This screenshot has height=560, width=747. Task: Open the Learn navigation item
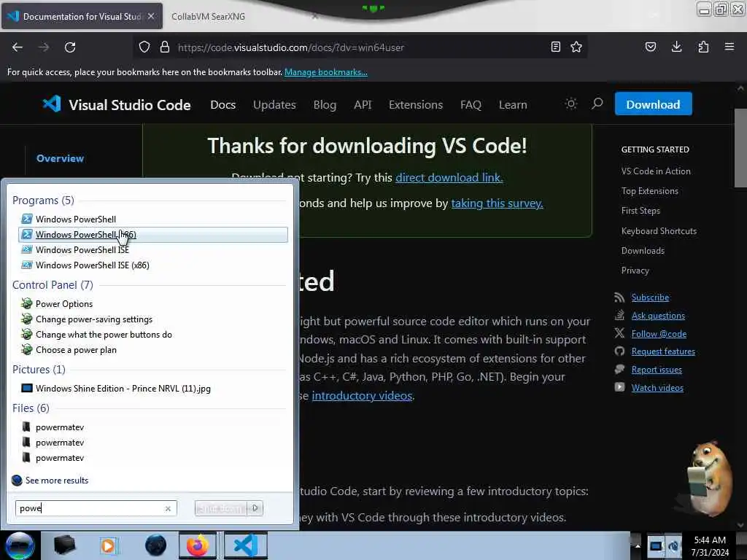(513, 105)
